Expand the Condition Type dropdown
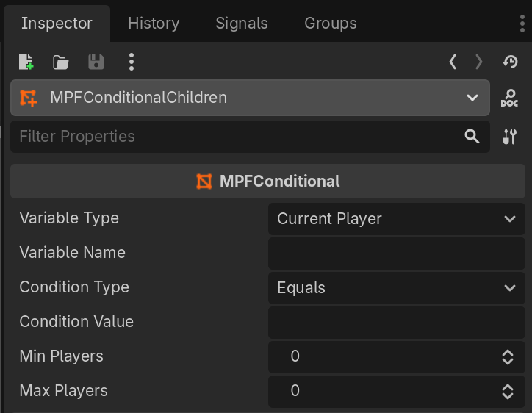The image size is (532, 413). [396, 288]
